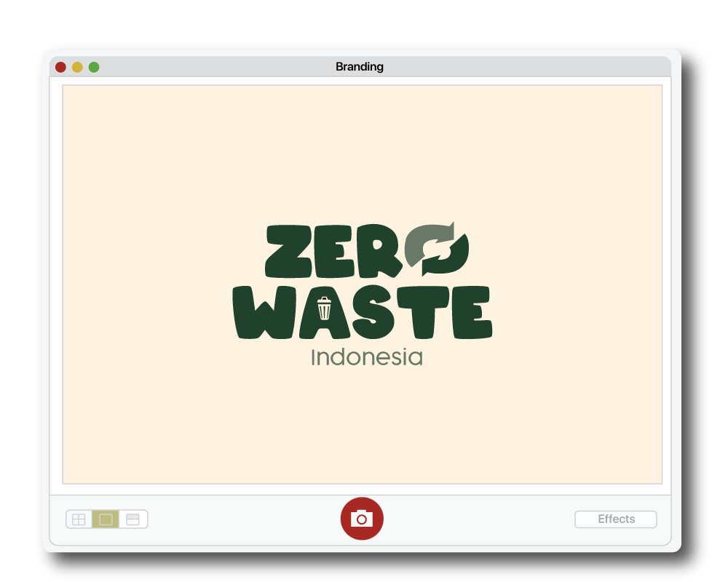Switch to the movie clip mode
The height and width of the screenshot is (582, 728).
pos(132,519)
